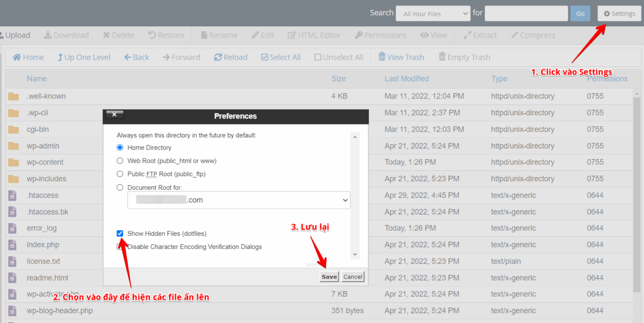Select the Empty Trash icon
Image resolution: width=644 pixels, height=323 pixels.
click(x=443, y=57)
